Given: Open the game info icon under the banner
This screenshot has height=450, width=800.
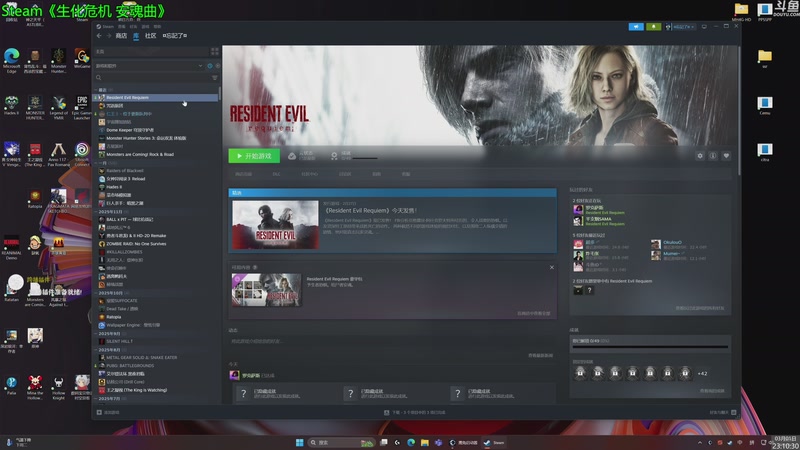Looking at the screenshot, I should [713, 156].
